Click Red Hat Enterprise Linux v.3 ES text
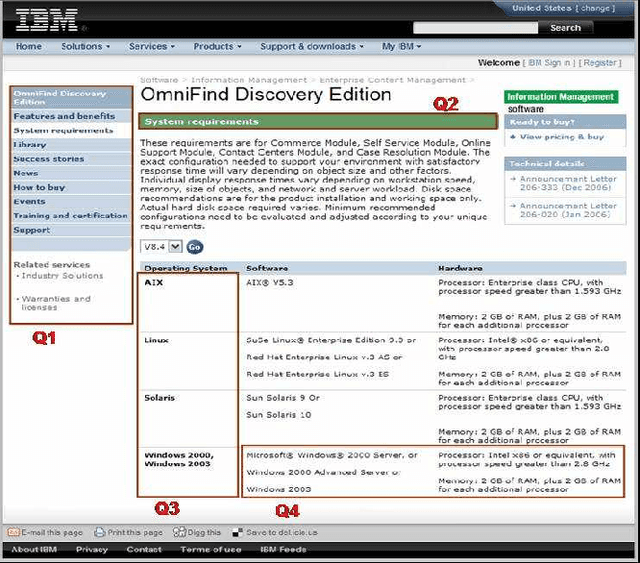Image resolution: width=640 pixels, height=563 pixels. point(317,374)
